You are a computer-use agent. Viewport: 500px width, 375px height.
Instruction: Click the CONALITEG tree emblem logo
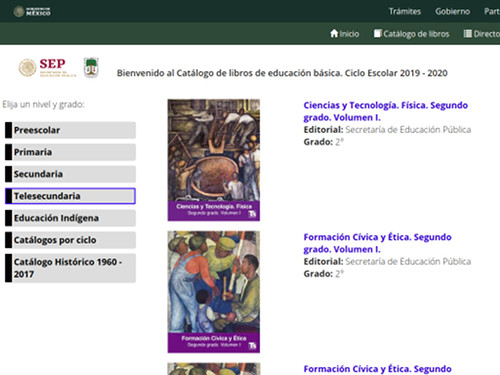coord(91,67)
